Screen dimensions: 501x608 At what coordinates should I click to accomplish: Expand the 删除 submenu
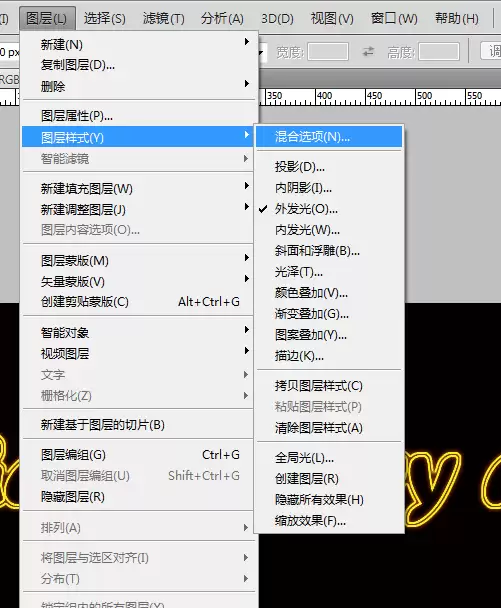[138, 86]
